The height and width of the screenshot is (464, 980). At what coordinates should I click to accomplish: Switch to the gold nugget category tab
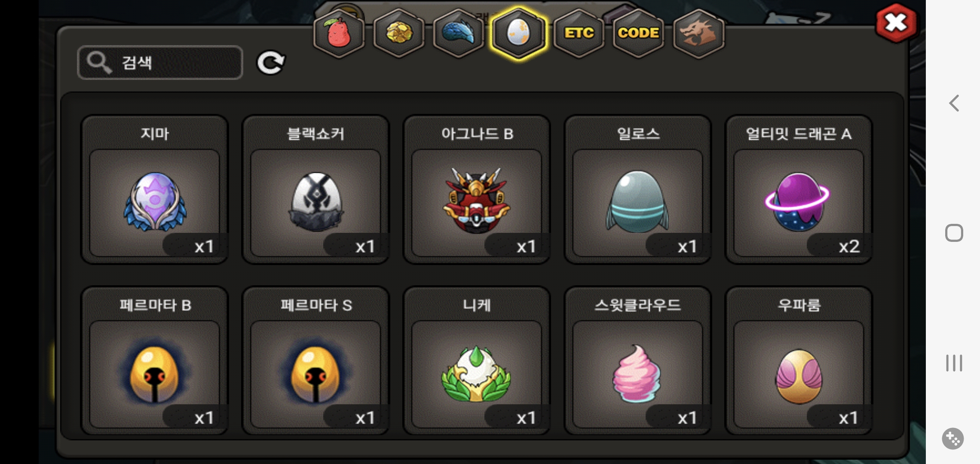click(x=399, y=34)
